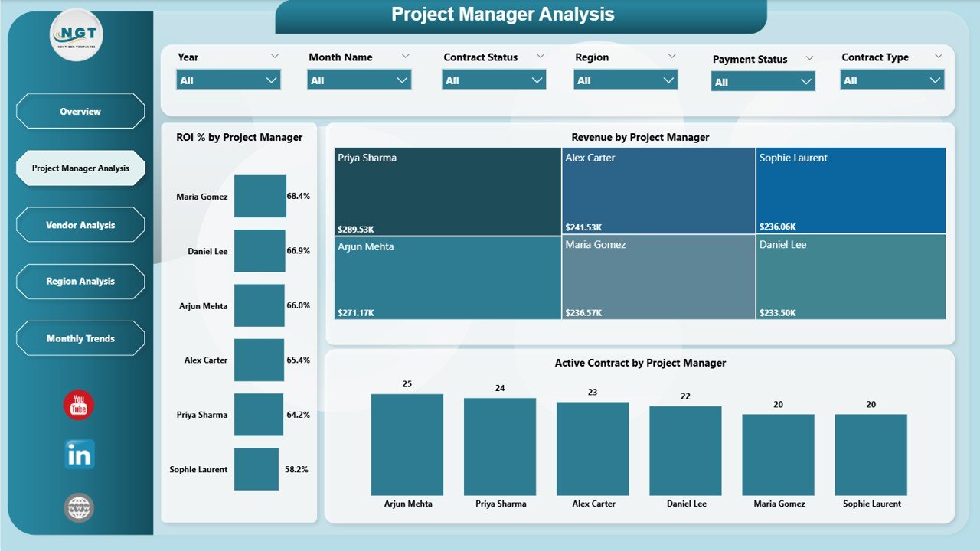
Task: Click the Daniel Lee treemap block
Action: tap(850, 277)
